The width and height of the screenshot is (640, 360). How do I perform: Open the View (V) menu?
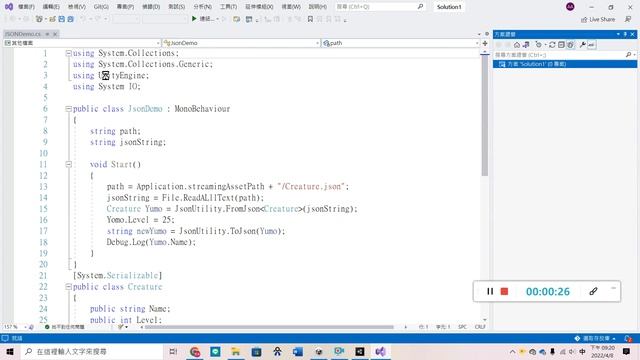[76, 7]
